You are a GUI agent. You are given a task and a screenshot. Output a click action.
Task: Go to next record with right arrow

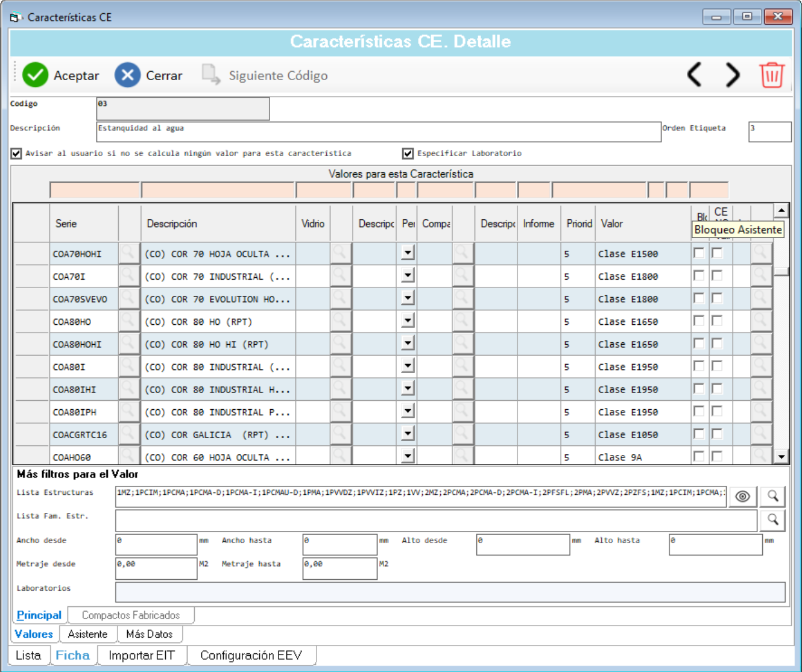(733, 75)
